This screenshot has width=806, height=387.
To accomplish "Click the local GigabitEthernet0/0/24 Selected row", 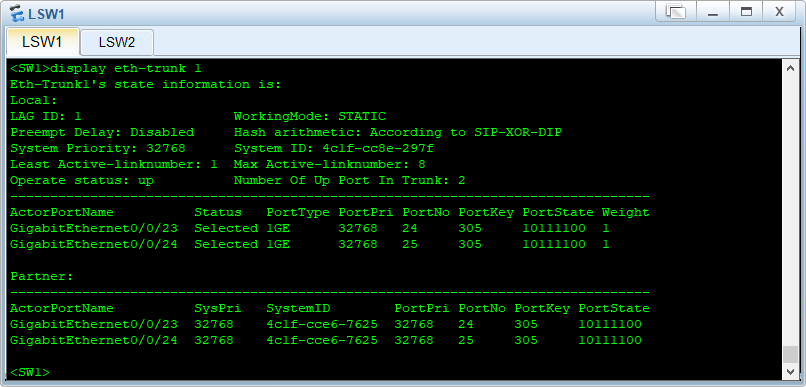I will [x=308, y=244].
